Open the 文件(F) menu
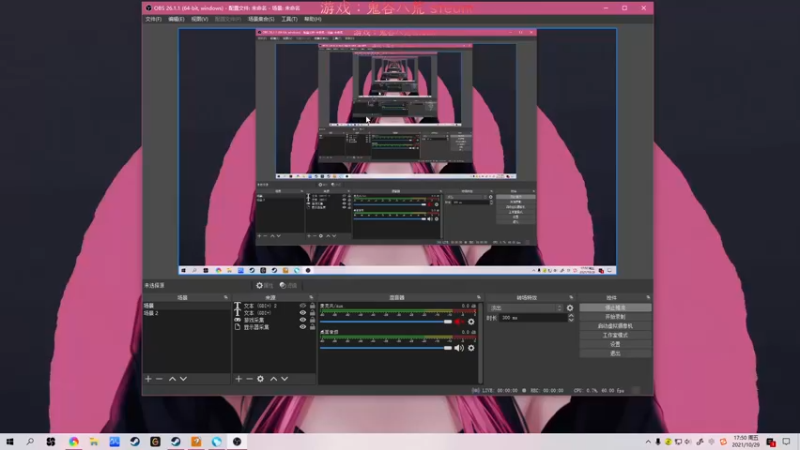 [x=153, y=19]
